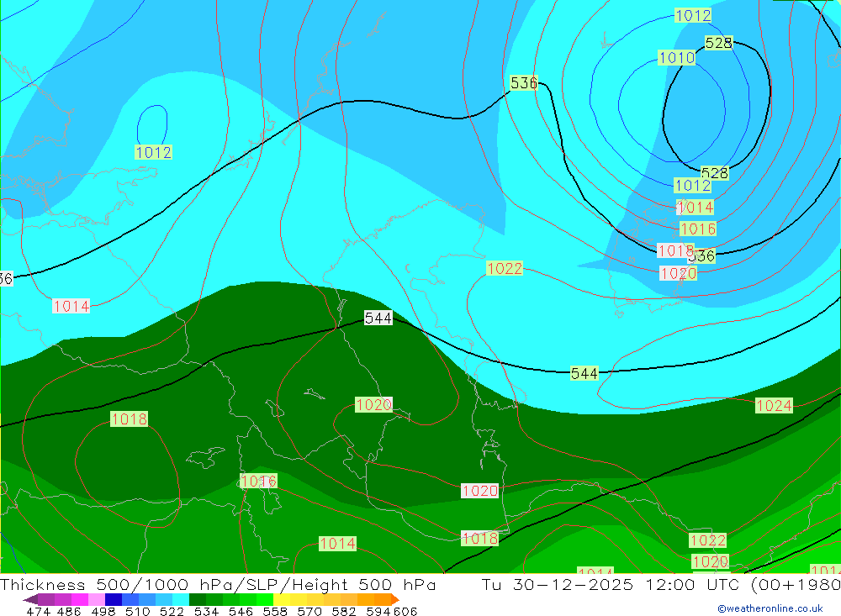841x616 pixels.
Task: Click the legend value 606
Action: click(405, 611)
